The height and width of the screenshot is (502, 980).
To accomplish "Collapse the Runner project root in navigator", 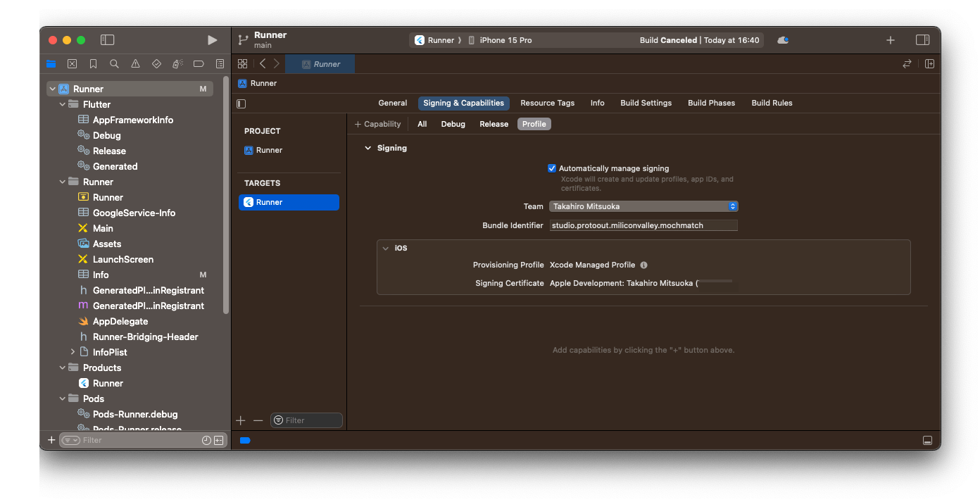I will coord(52,89).
